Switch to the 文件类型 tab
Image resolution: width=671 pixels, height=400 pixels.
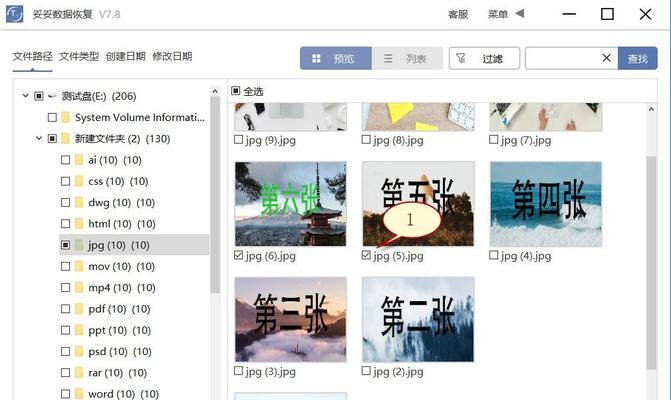79,56
